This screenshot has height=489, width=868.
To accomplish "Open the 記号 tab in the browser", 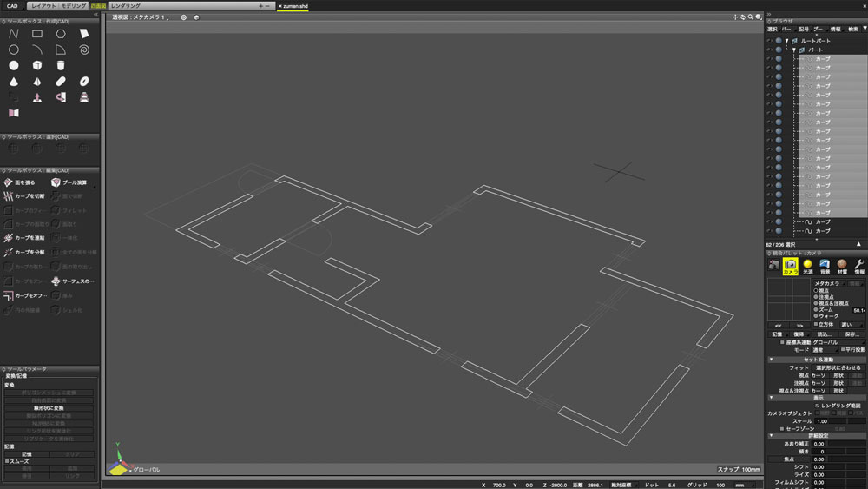I will [x=804, y=30].
